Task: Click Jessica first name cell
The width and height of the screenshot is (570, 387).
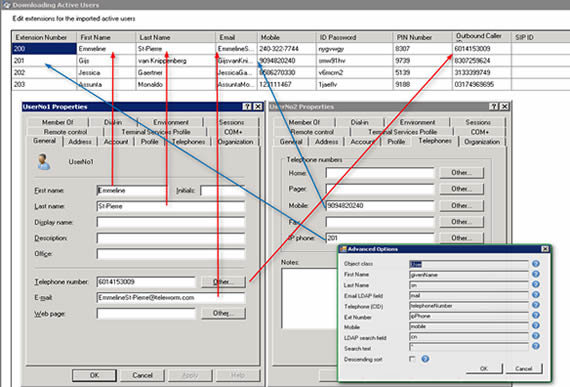Action: [x=106, y=73]
